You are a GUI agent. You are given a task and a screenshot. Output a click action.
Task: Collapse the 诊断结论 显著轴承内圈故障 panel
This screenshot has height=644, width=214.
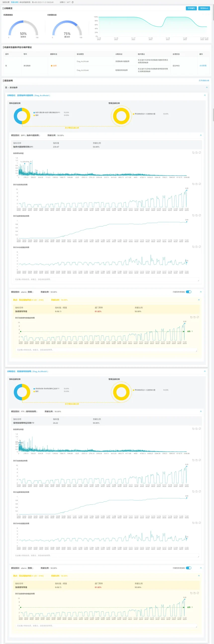click(205, 95)
